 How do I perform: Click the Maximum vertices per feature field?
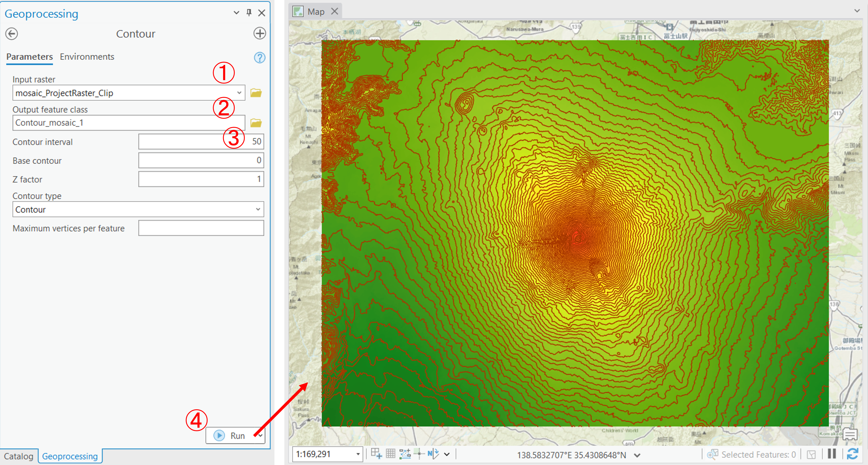[201, 228]
